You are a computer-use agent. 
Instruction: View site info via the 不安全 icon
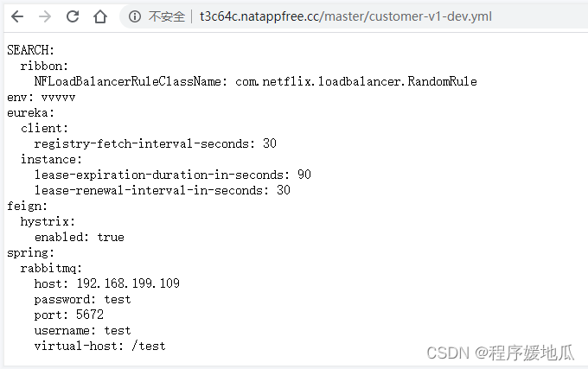click(135, 16)
